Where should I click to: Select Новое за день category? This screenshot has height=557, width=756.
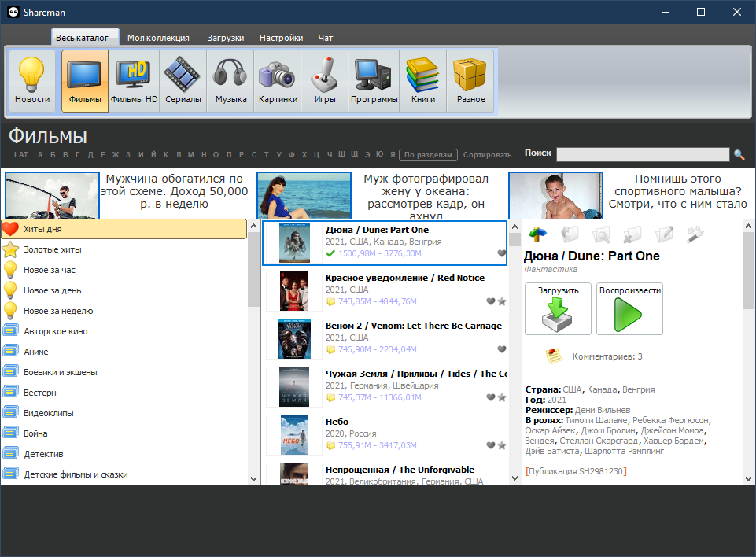[124, 290]
